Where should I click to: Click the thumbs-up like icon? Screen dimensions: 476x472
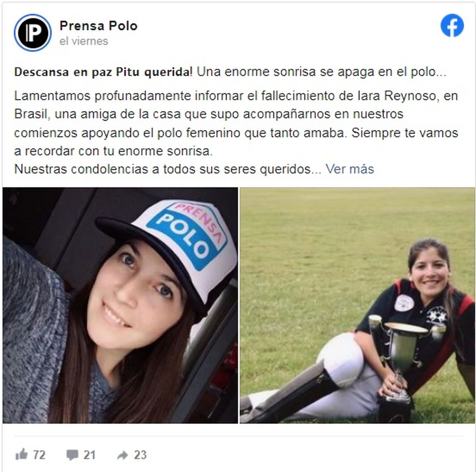coord(21,454)
